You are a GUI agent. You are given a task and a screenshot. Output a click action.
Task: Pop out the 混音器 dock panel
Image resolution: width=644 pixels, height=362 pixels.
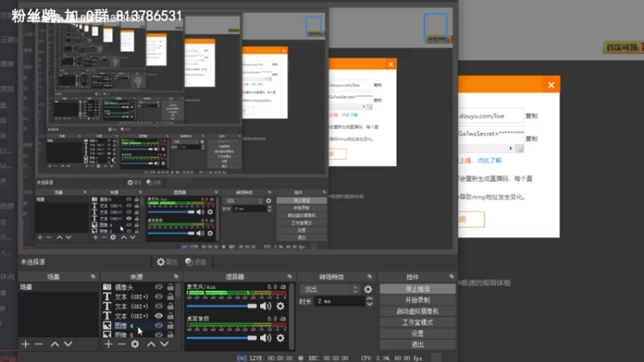click(290, 277)
